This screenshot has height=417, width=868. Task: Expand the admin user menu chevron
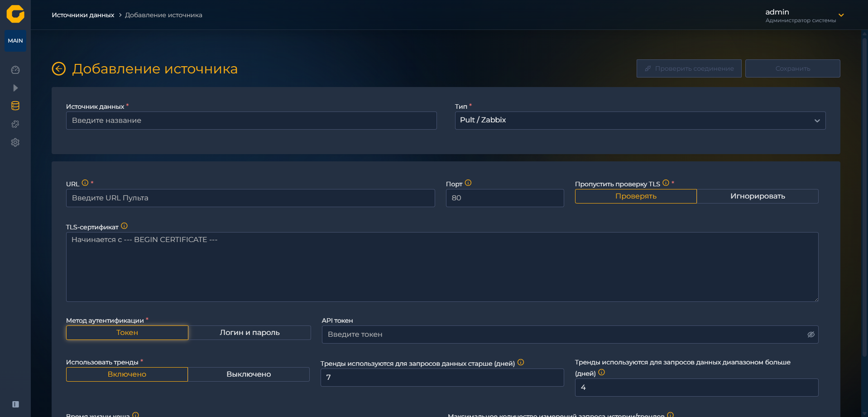click(x=841, y=15)
